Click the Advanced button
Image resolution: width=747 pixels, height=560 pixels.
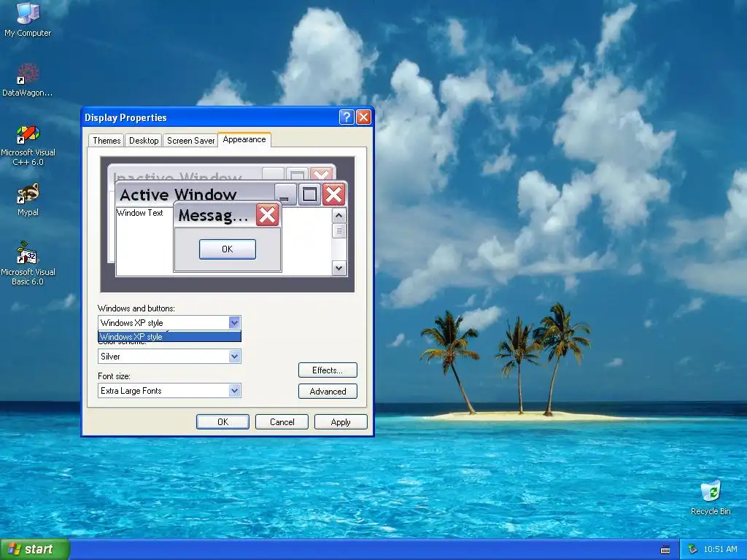328,391
